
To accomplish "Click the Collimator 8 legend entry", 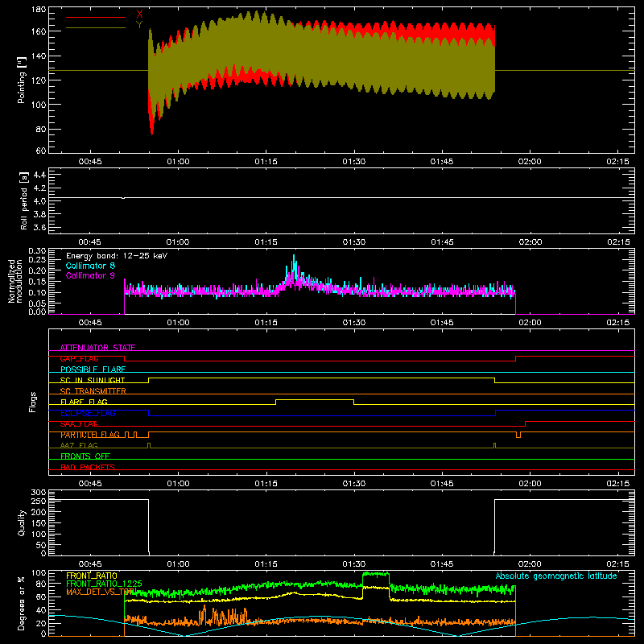I will [90, 266].
